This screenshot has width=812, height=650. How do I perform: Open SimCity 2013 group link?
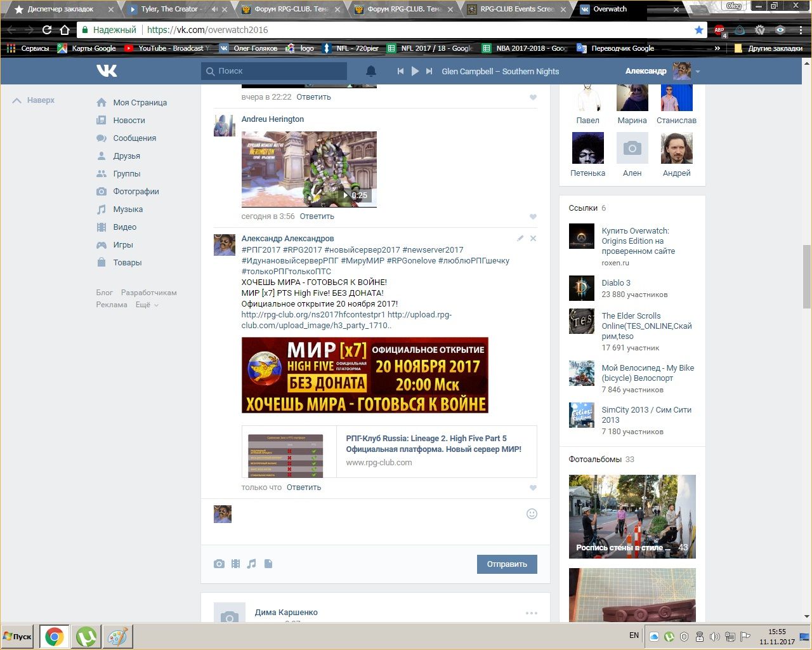[x=646, y=415]
